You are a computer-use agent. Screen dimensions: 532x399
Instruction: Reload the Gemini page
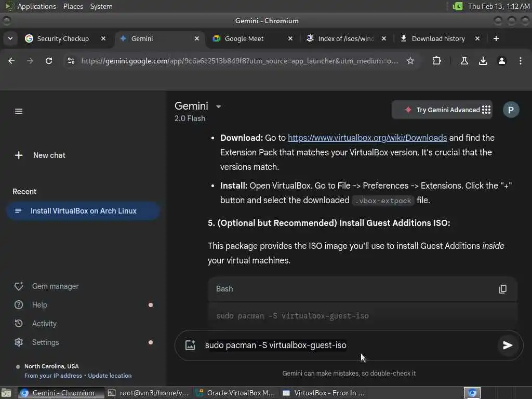[x=49, y=61]
